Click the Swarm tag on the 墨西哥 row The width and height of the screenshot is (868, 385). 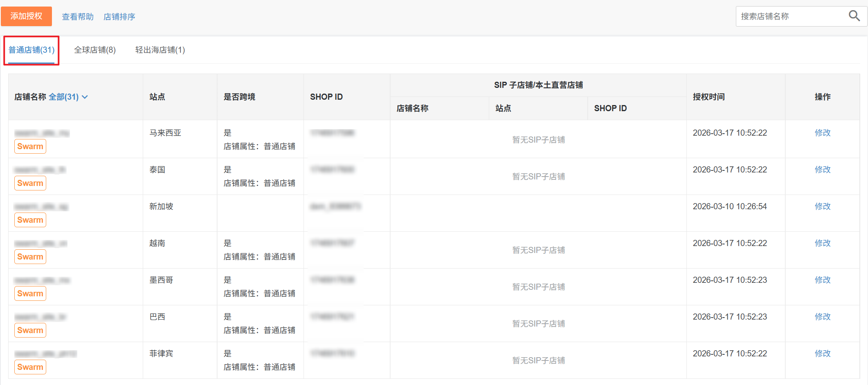tap(30, 293)
